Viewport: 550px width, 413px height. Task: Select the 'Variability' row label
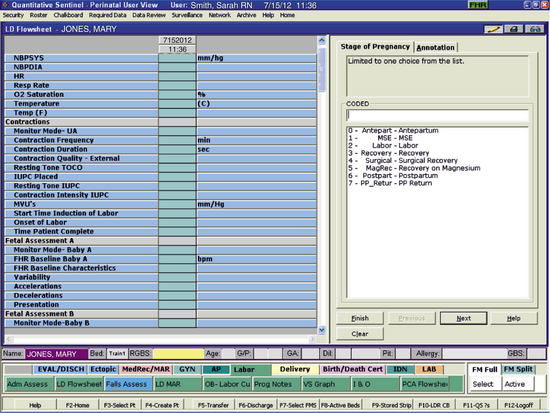coord(32,277)
